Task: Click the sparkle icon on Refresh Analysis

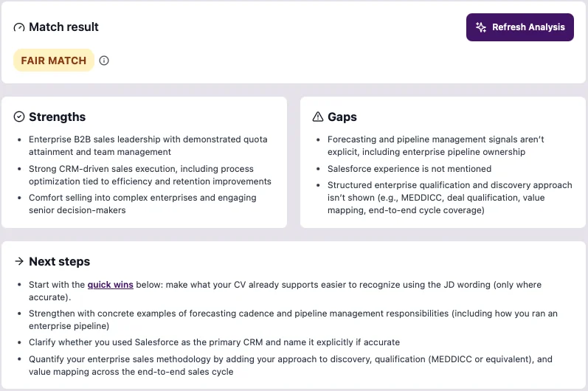Action: pyautogui.click(x=481, y=27)
